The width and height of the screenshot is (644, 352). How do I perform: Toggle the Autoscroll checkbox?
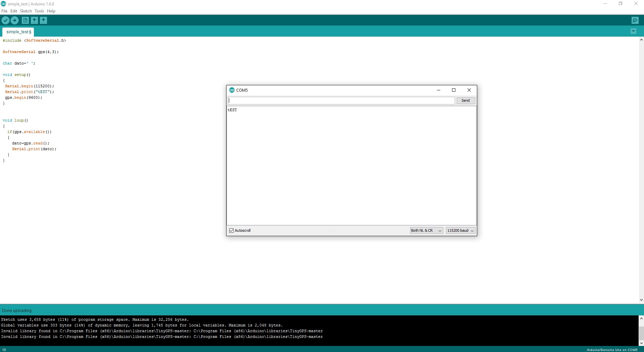[x=231, y=230]
